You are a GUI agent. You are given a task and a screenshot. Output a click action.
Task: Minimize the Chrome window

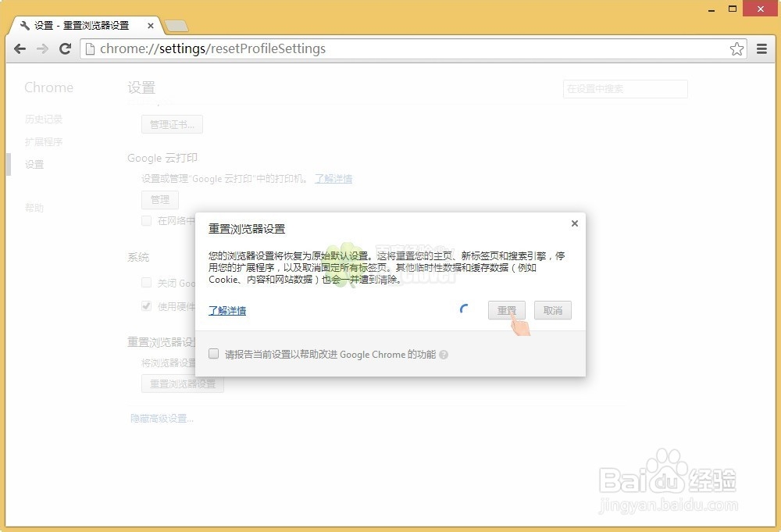711,9
